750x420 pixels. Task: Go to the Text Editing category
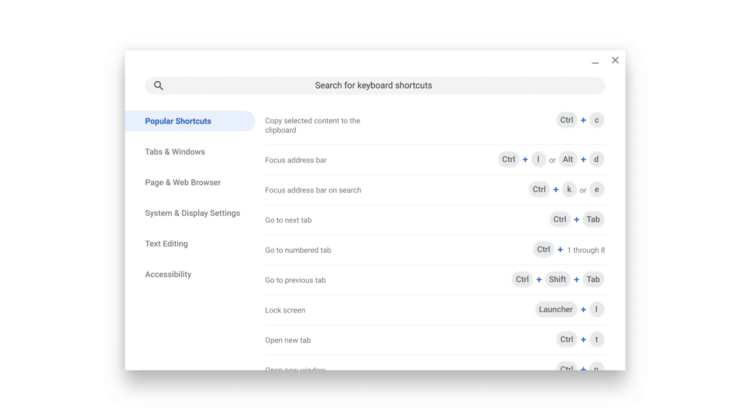click(166, 244)
